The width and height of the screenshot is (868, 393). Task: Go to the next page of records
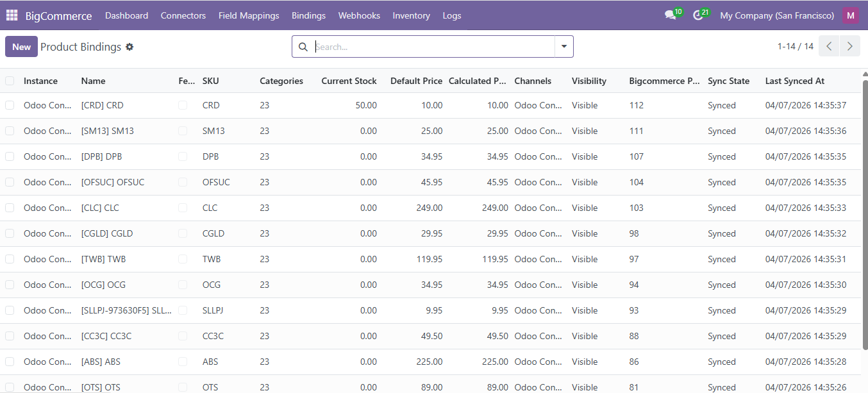pyautogui.click(x=849, y=46)
